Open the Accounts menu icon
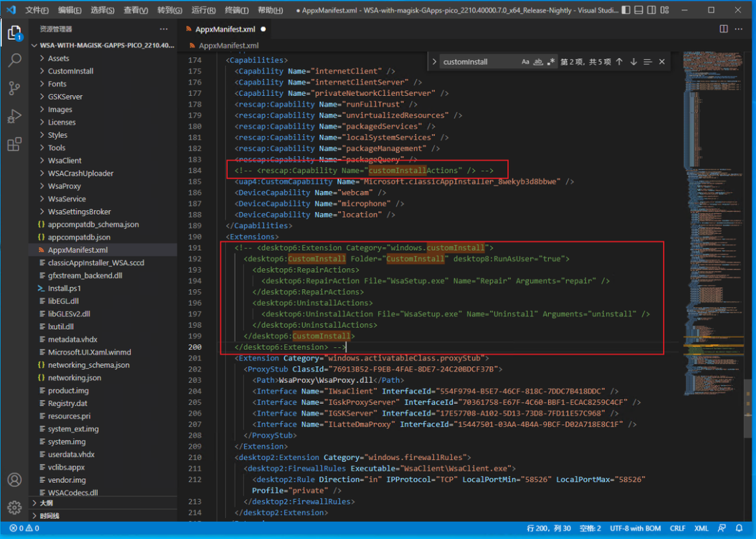The width and height of the screenshot is (756, 539). (14, 480)
